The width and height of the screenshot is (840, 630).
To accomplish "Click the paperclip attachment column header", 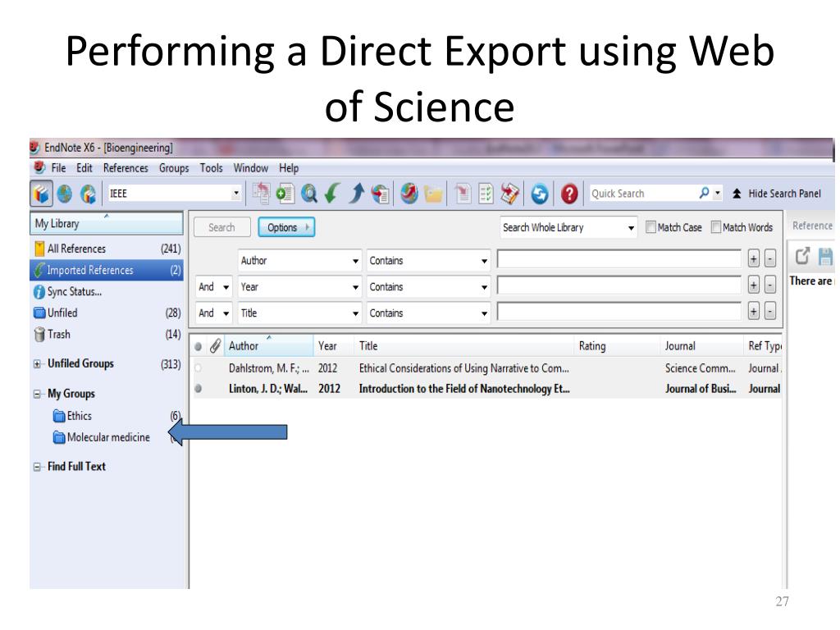I will tap(215, 346).
